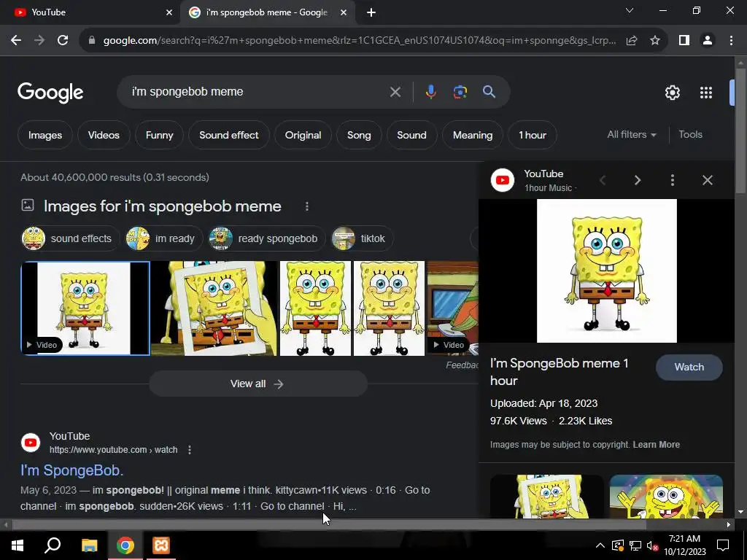Apply Meaning filter chip
The image size is (747, 560).
pos(473,135)
